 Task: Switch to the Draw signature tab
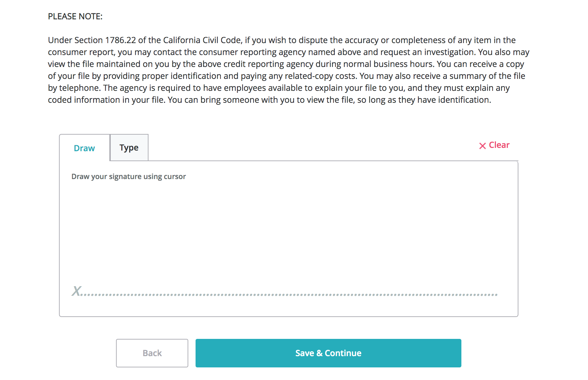(x=85, y=148)
